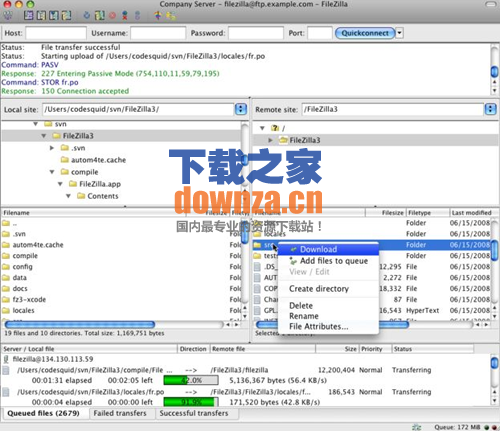Expand the .svn local tree node
Image resolution: width=500 pixels, height=431 pixels.
[x=52, y=148]
